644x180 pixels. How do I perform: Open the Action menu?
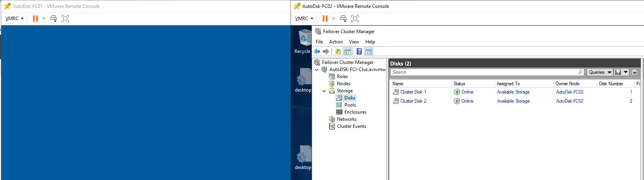pos(336,42)
